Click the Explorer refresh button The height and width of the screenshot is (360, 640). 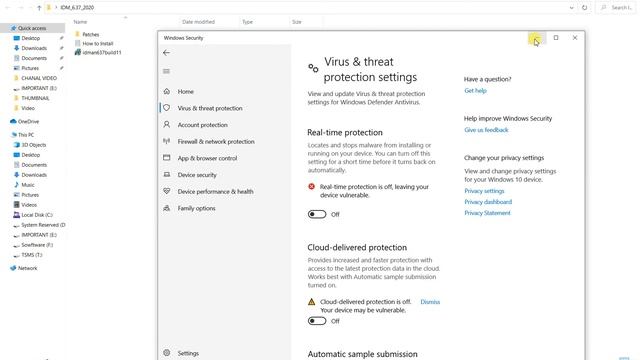(x=584, y=7)
